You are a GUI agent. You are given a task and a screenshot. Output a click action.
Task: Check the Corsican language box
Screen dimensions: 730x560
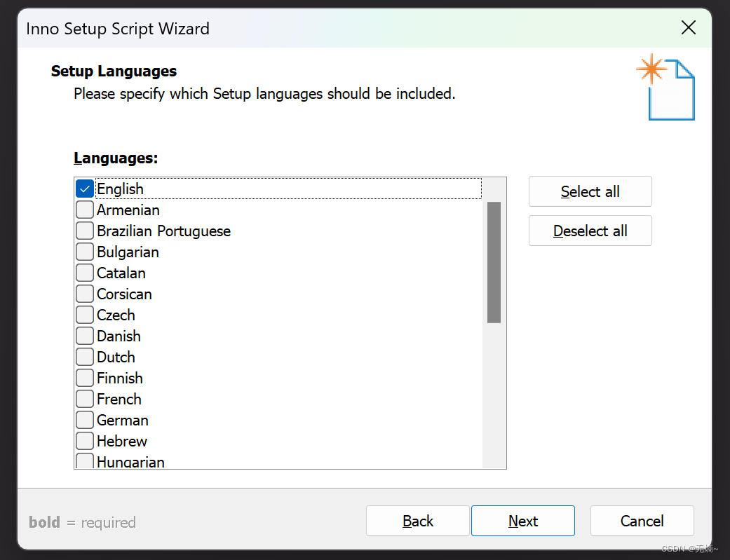pyautogui.click(x=84, y=294)
